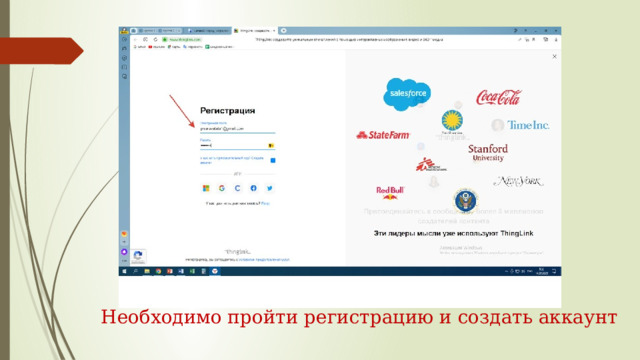Open taskbar search magnifier
The width and height of the screenshot is (640, 360).
[136, 271]
